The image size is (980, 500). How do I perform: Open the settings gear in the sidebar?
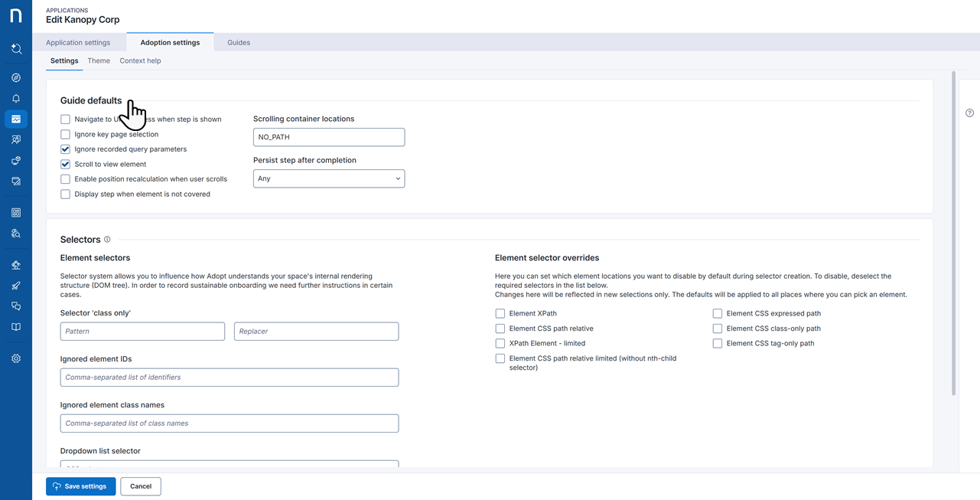[16, 358]
